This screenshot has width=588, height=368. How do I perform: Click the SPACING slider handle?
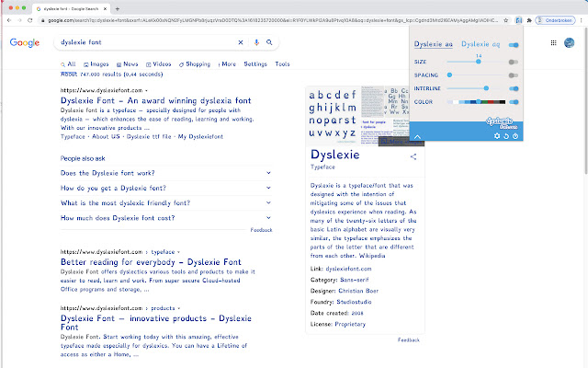click(x=449, y=75)
